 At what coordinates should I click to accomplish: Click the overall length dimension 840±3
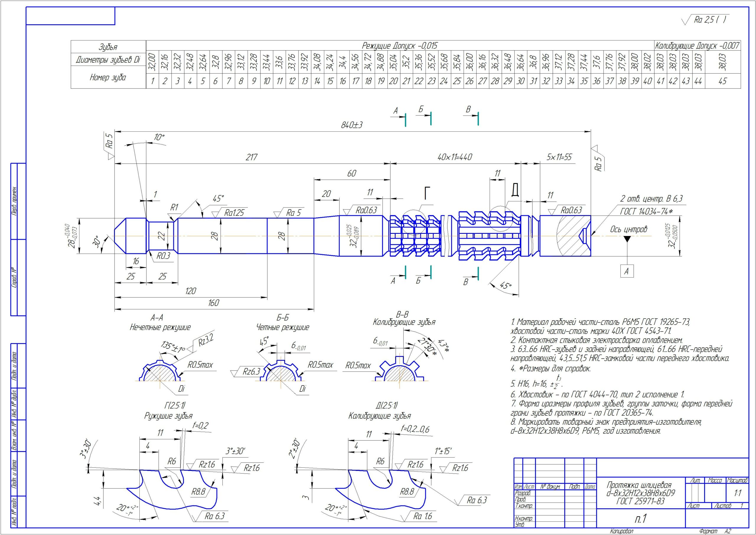tap(351, 125)
